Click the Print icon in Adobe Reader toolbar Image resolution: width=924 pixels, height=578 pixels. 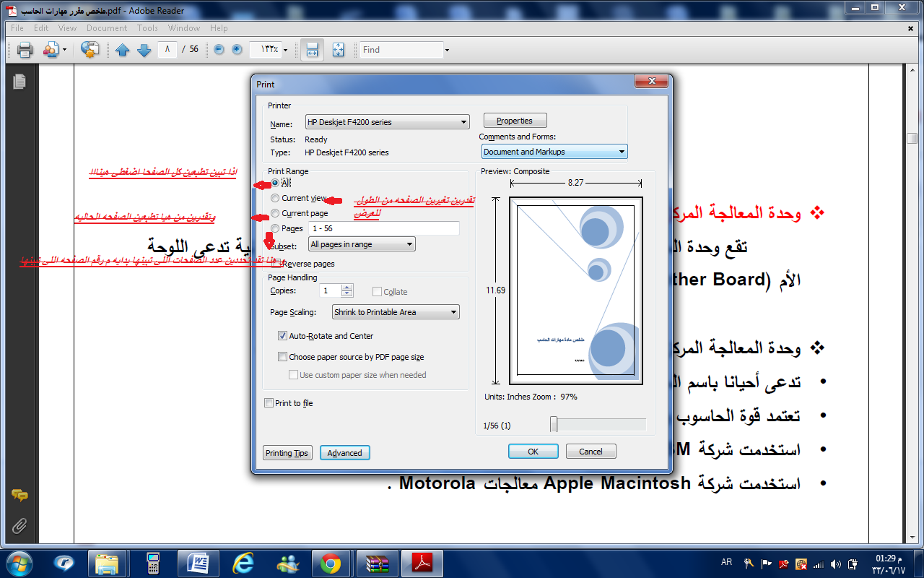tap(25, 50)
